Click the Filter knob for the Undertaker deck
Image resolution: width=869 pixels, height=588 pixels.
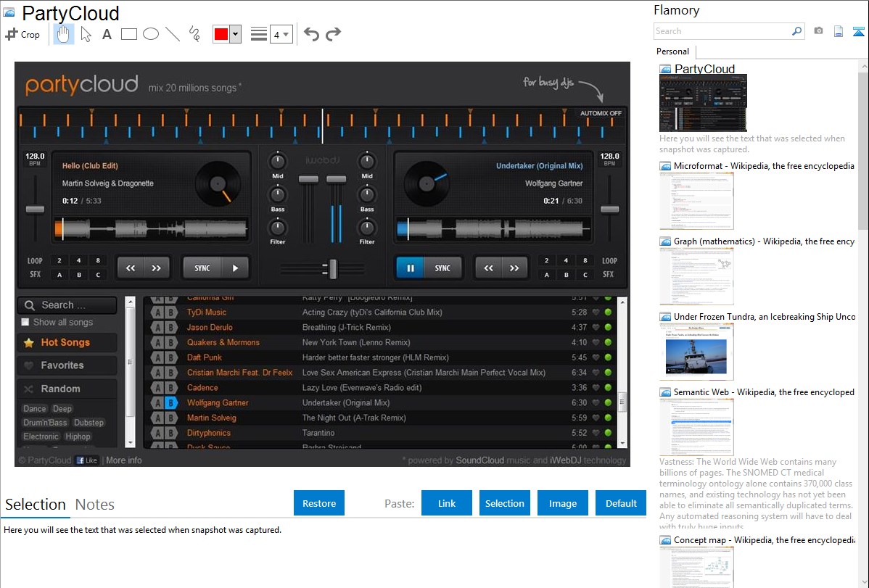point(366,227)
